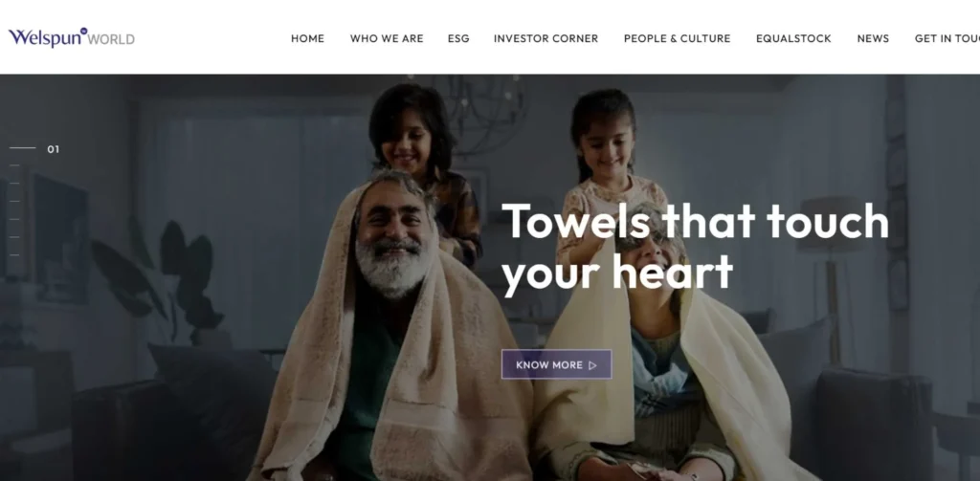Jump to the third slide indicator dash
Screen dimensions: 980x481
[14, 183]
